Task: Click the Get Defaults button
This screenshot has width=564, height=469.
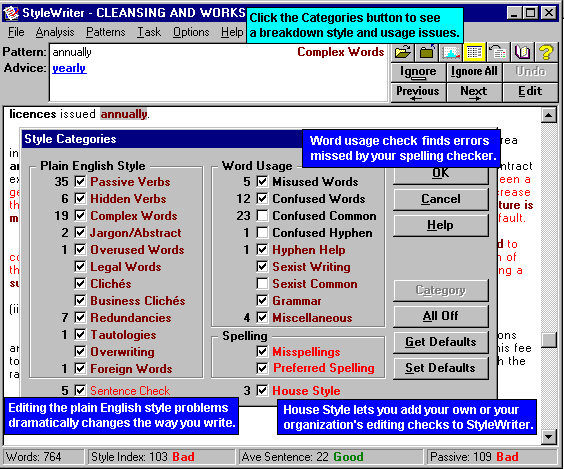Action: coord(441,342)
